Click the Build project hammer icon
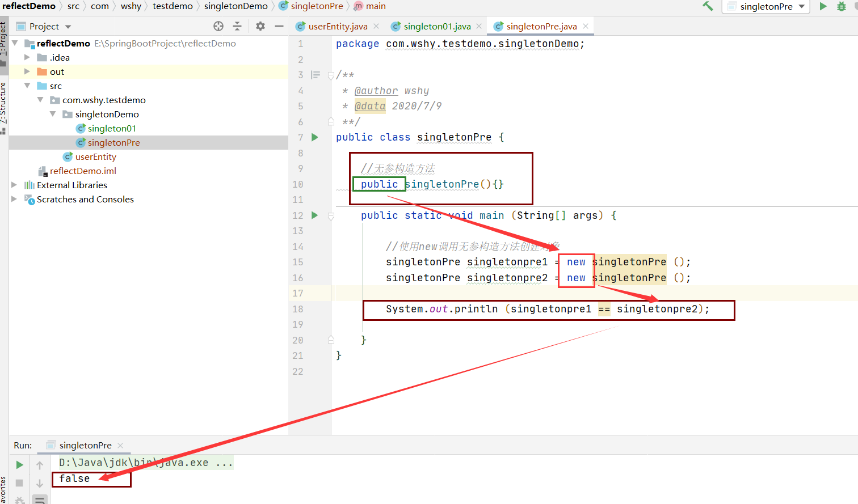The height and width of the screenshot is (504, 858). 708,6
